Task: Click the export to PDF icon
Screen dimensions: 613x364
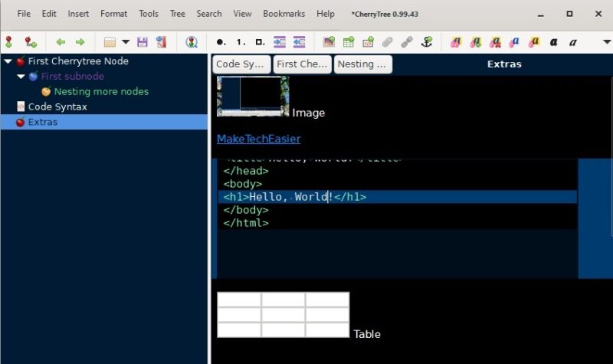Action: 162,42
